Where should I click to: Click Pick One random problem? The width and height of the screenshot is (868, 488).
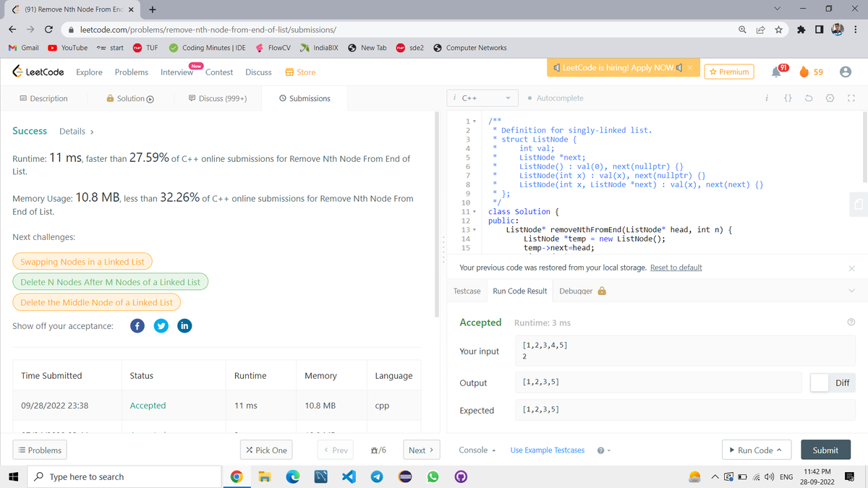point(266,450)
